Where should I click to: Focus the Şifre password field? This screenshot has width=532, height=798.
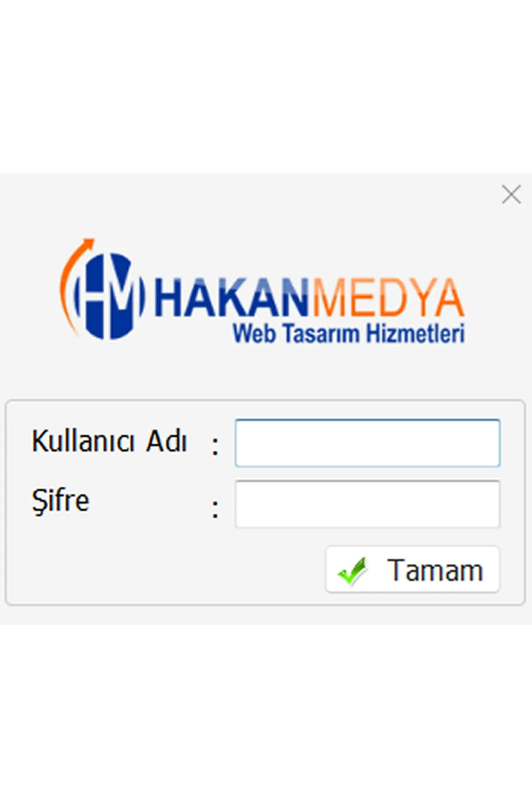coord(368,504)
